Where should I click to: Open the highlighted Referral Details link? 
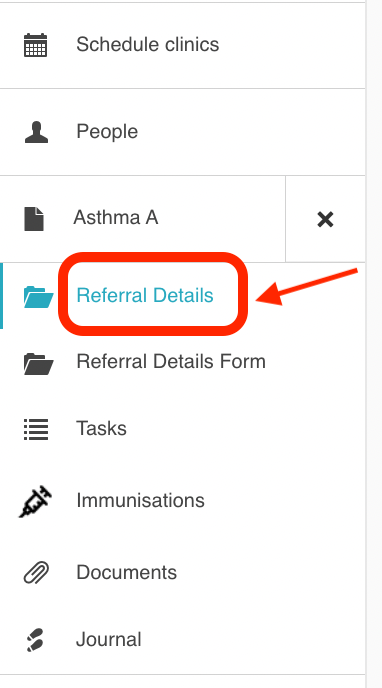pyautogui.click(x=145, y=295)
